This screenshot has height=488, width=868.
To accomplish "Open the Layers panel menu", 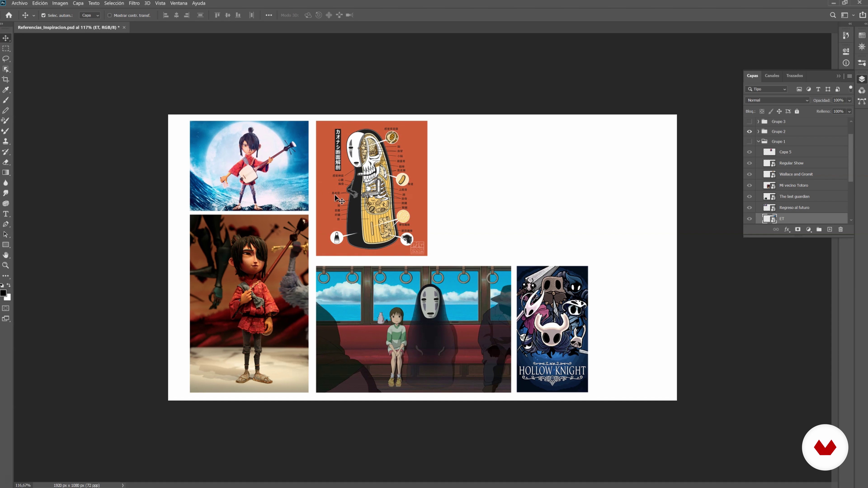I will (849, 76).
